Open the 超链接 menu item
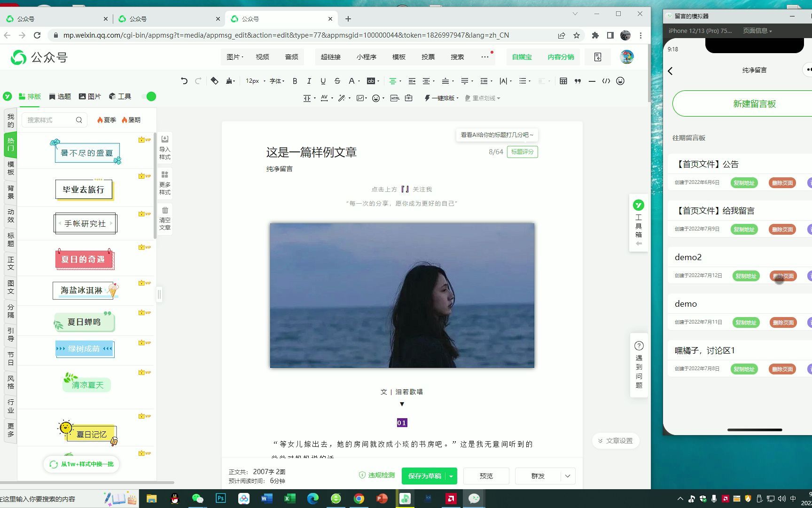812x508 pixels. pyautogui.click(x=330, y=57)
